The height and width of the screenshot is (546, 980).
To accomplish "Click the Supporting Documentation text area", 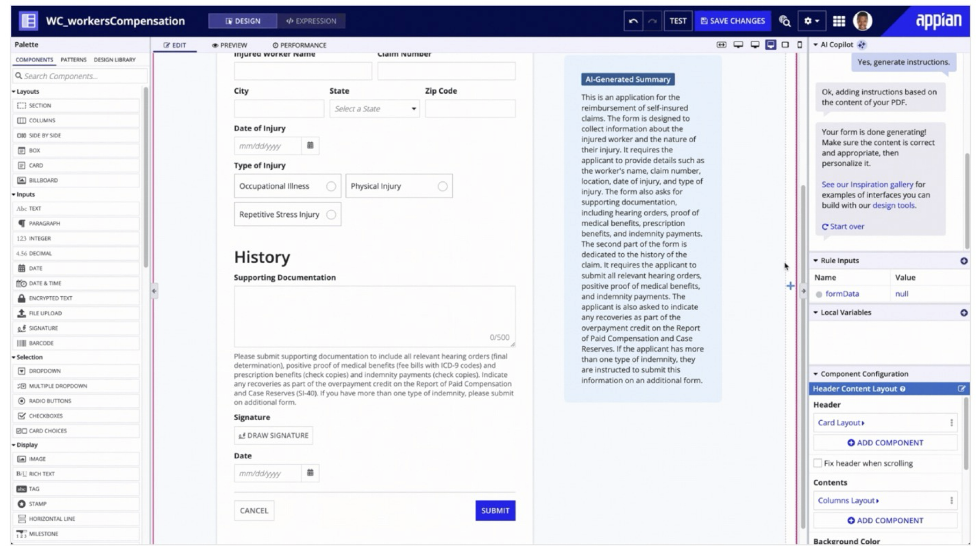I will pos(374,315).
